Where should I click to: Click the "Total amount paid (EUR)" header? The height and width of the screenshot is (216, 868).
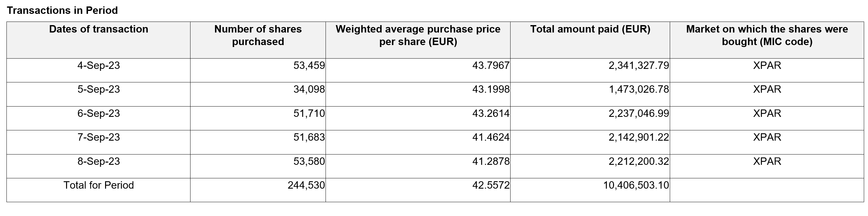pyautogui.click(x=590, y=29)
